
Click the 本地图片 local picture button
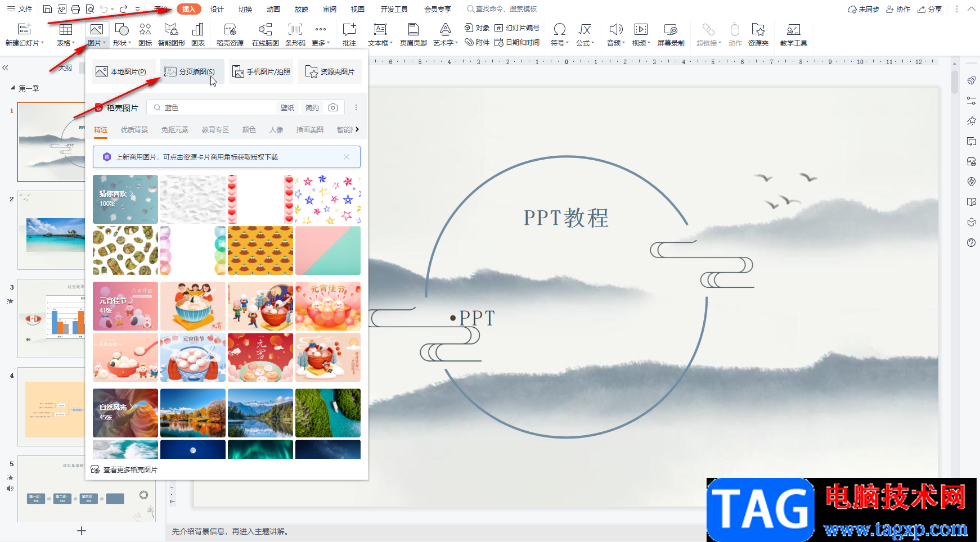[124, 71]
